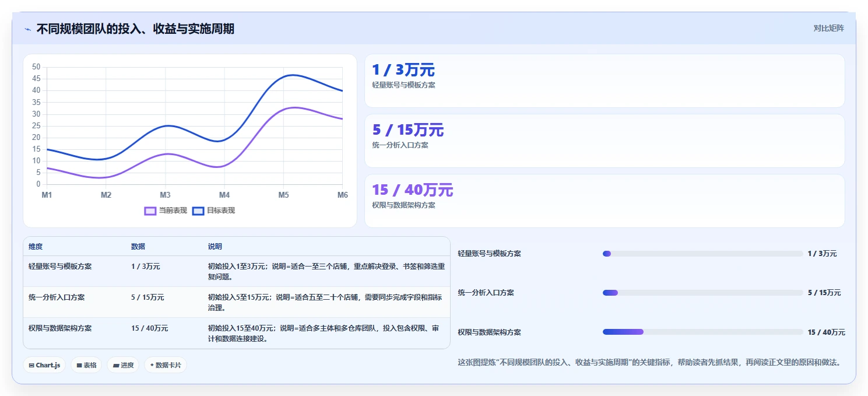Screen dimensions: 868x396
Task: Select table cell 权限与数据架构方案
Action: point(60,328)
